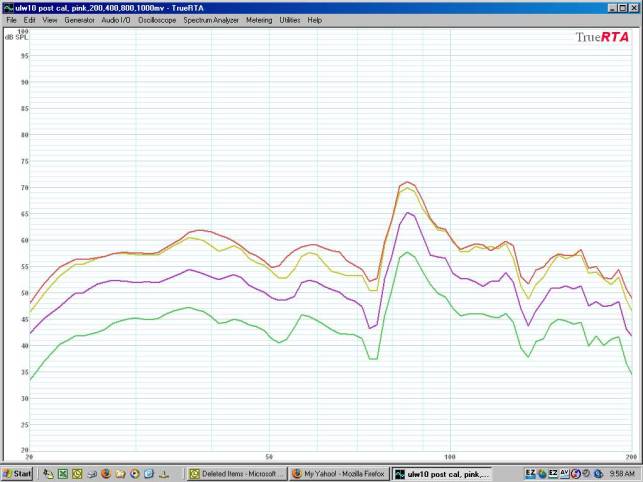
Task: Click the Windows Start button
Action: click(x=18, y=473)
